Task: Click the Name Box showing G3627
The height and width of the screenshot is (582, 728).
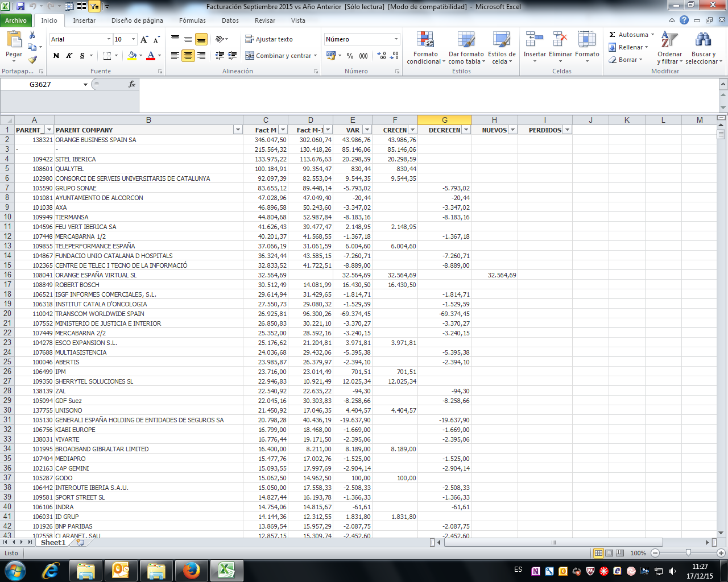Action: tap(41, 84)
